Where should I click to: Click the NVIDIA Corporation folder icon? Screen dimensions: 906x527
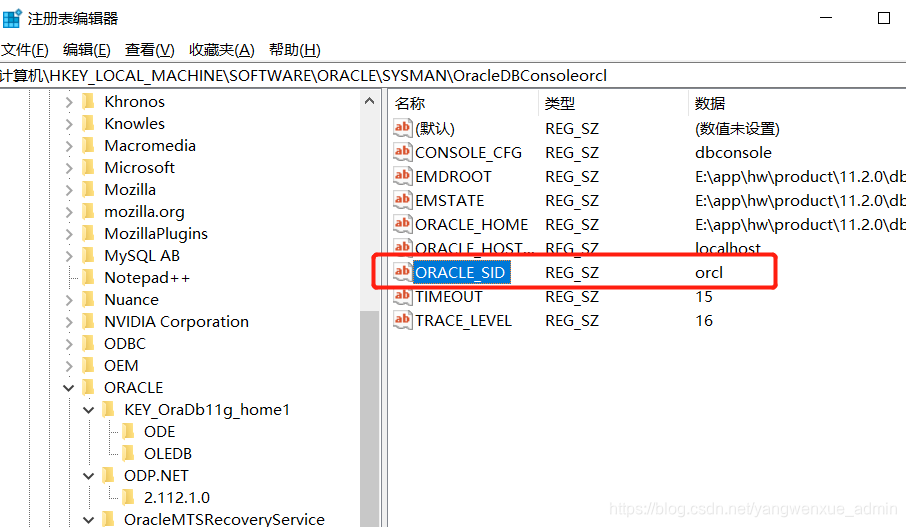pyautogui.click(x=88, y=321)
